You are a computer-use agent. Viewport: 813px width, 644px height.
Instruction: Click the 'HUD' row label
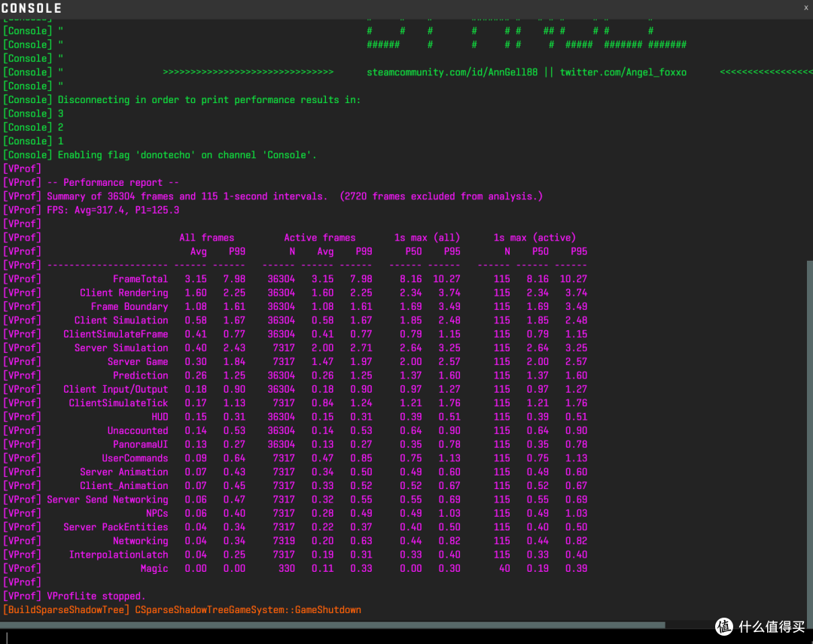(x=160, y=417)
